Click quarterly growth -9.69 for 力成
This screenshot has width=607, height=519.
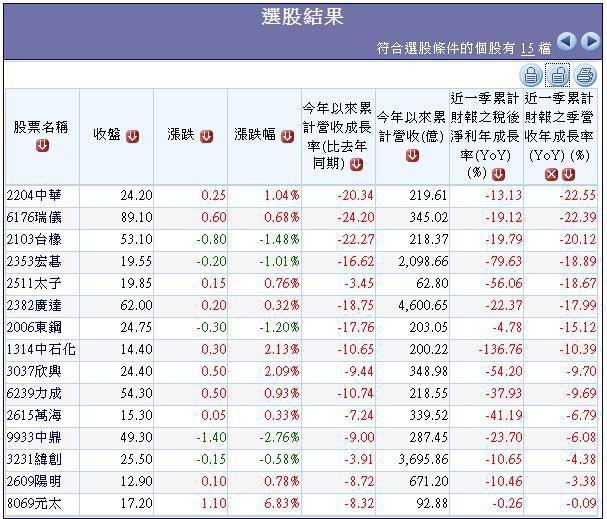click(x=581, y=394)
